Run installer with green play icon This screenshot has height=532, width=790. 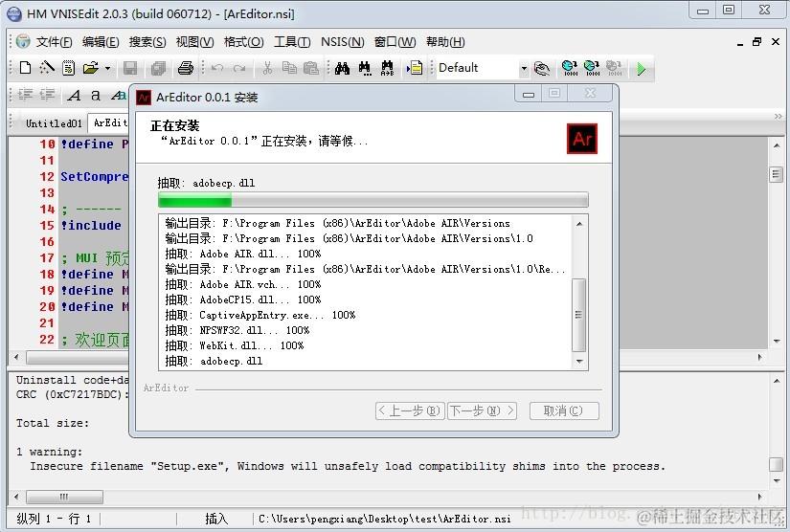click(641, 69)
